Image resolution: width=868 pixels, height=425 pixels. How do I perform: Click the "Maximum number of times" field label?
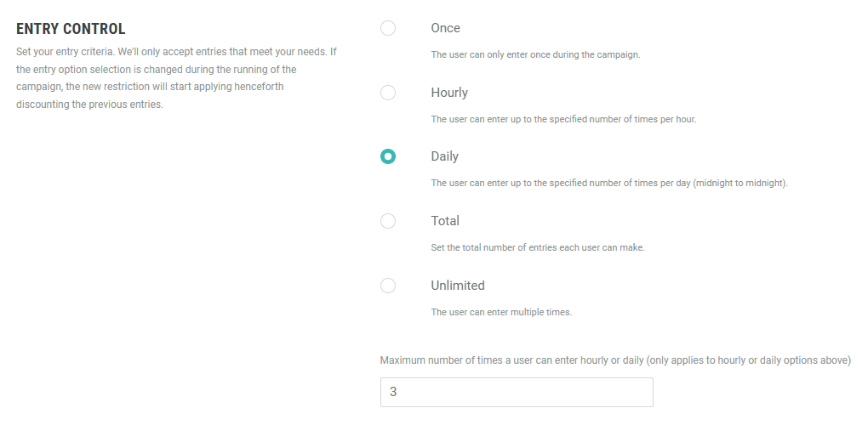[615, 360]
